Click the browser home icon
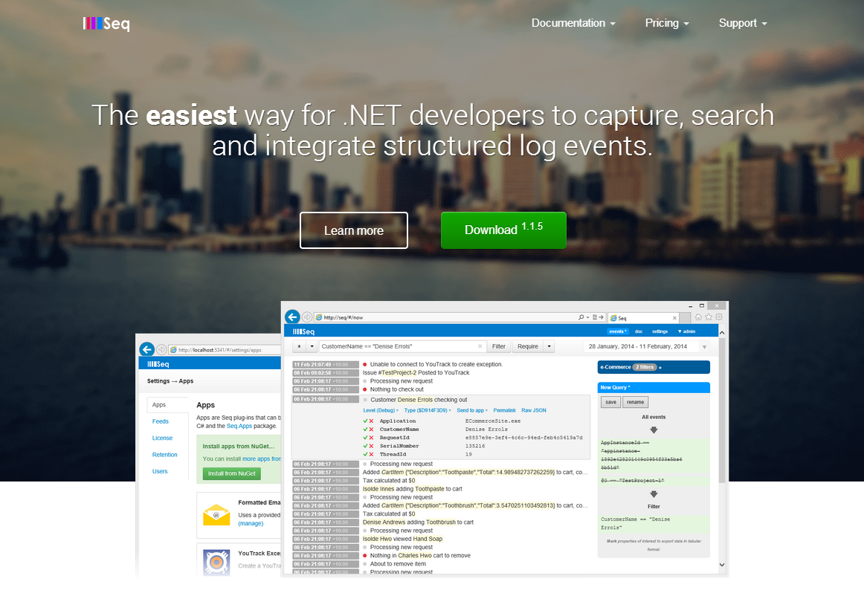The height and width of the screenshot is (616, 864). pos(698,317)
